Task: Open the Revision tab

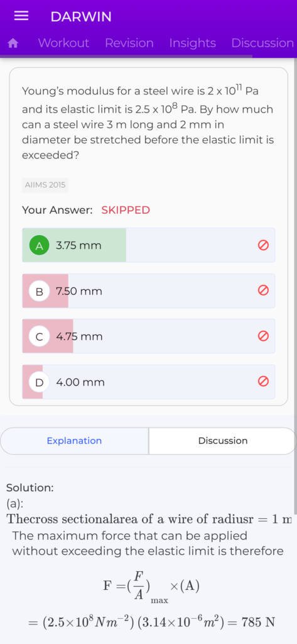Action: [x=129, y=43]
